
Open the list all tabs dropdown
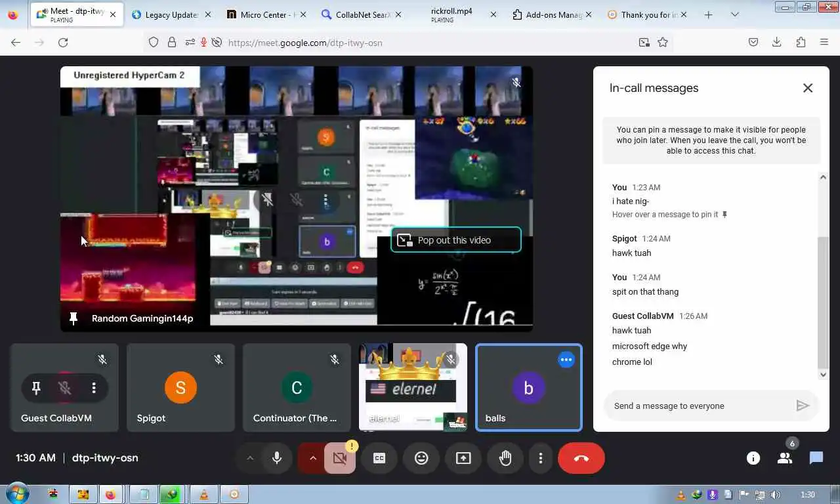pos(734,14)
